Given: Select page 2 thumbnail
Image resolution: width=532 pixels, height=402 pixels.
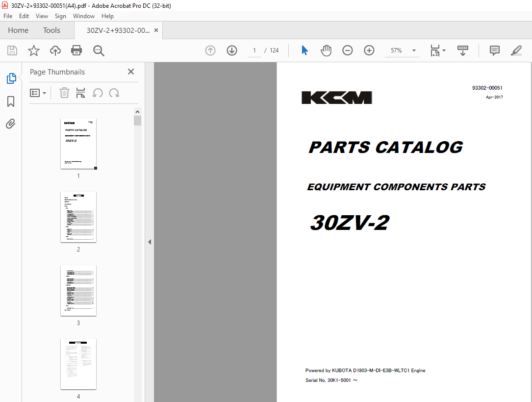Looking at the screenshot, I should (x=78, y=217).
